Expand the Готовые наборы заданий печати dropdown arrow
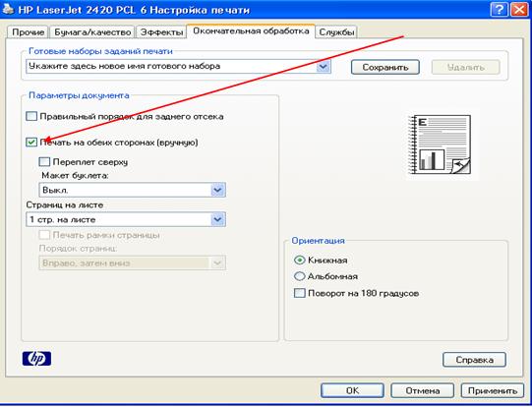This screenshot has height=407, width=532. coord(324,66)
